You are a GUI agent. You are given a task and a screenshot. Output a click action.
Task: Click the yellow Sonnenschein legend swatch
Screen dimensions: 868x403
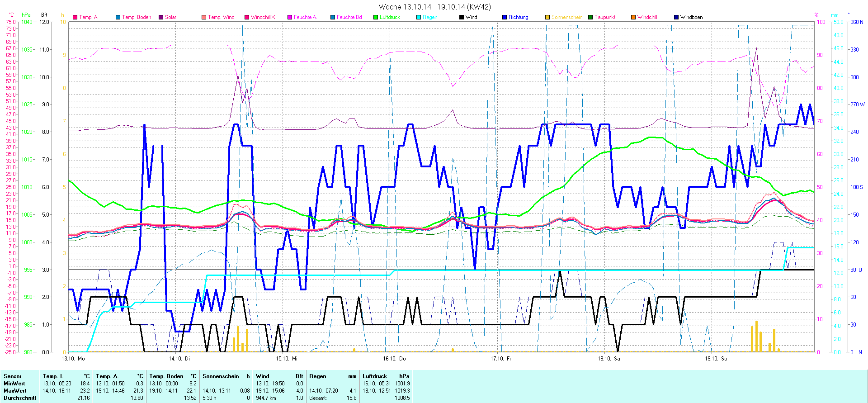click(547, 17)
